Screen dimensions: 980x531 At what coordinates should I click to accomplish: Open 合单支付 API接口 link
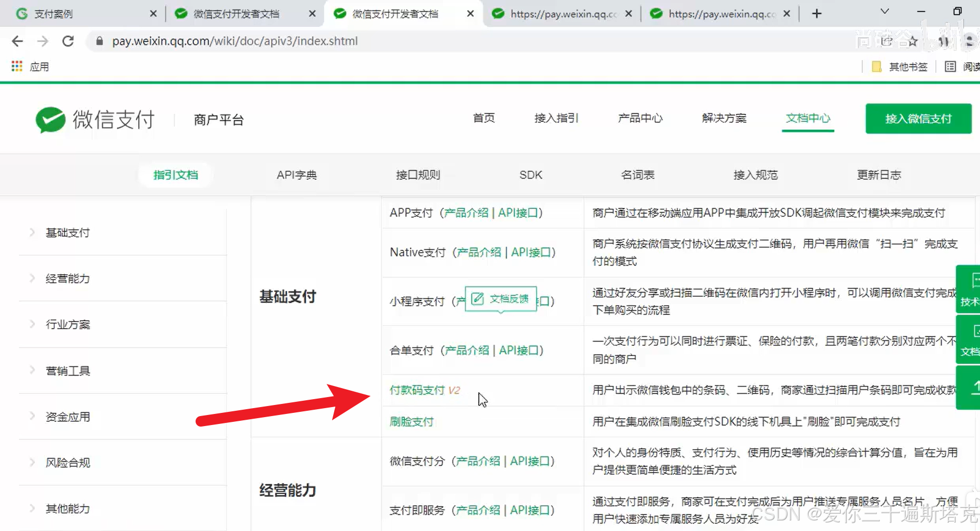click(x=519, y=351)
